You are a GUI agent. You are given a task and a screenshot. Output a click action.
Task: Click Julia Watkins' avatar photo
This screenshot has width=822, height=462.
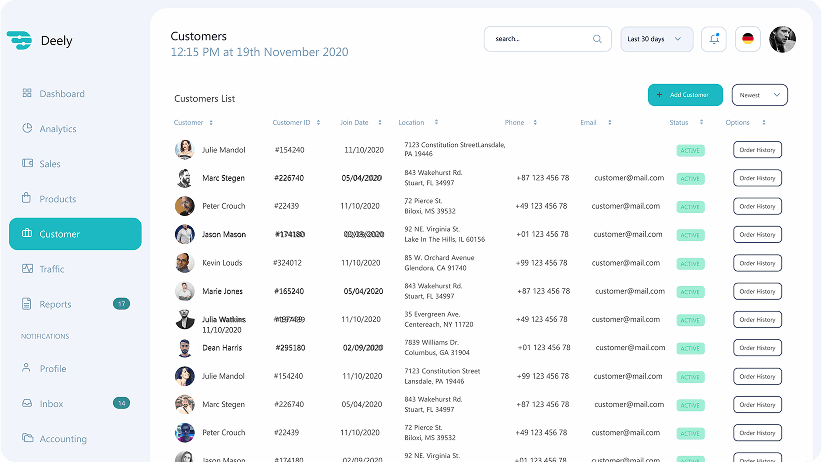point(185,319)
